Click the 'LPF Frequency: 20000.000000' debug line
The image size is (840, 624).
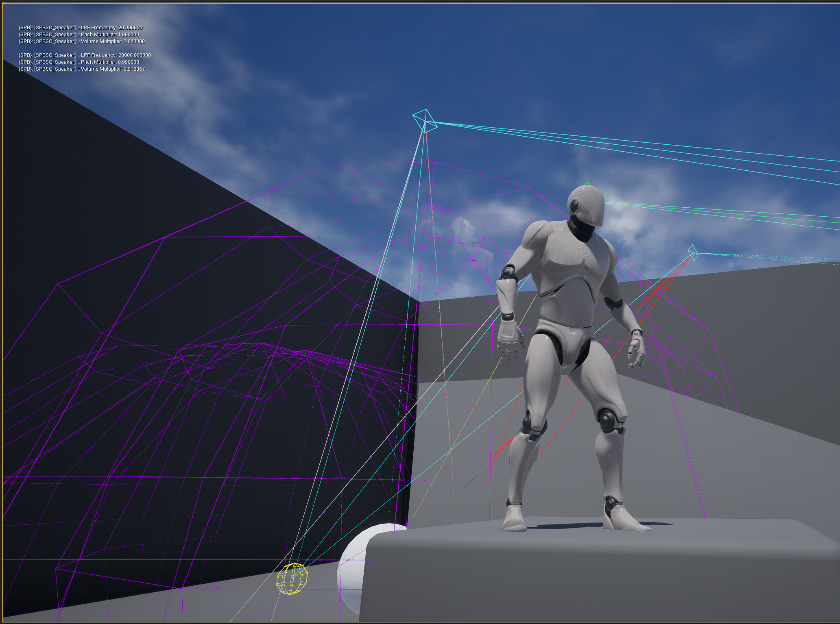coord(85,55)
